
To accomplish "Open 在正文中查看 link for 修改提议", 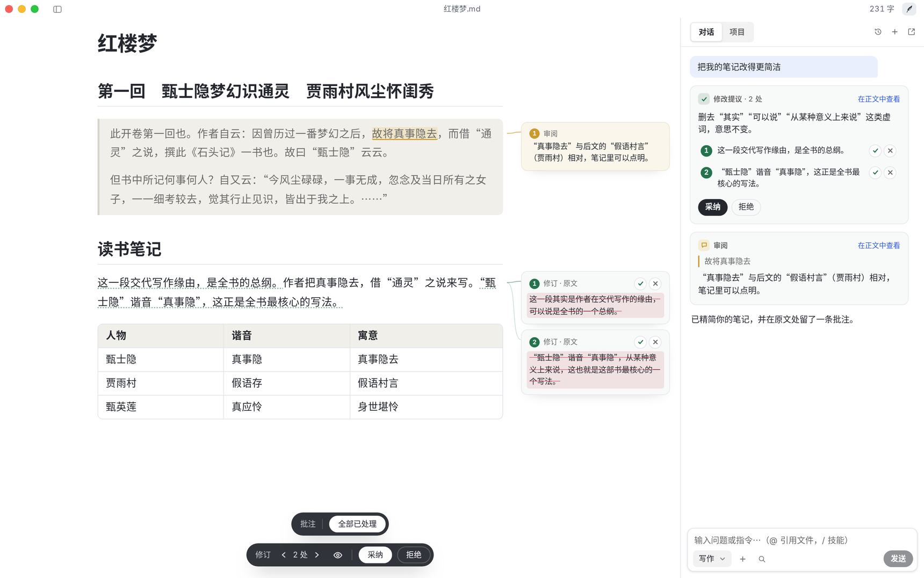I will [879, 99].
